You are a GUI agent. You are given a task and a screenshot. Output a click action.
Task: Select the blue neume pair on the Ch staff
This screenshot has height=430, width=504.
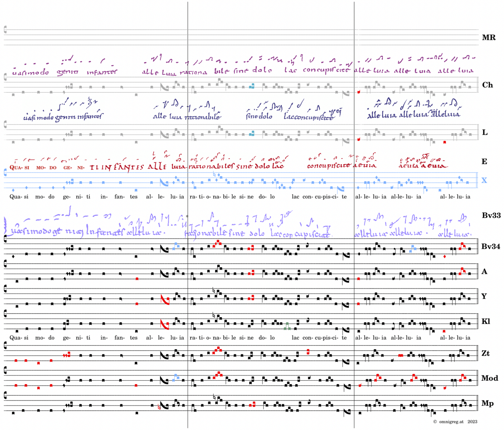(252, 86)
